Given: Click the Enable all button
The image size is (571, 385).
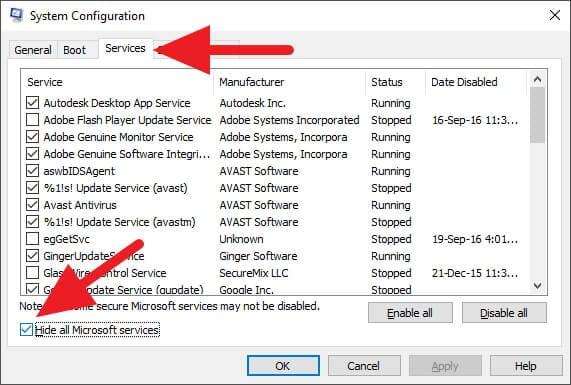Looking at the screenshot, I should click(410, 313).
